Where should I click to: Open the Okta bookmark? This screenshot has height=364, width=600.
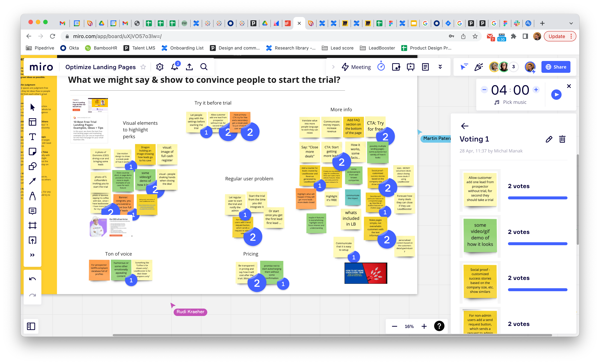point(70,48)
